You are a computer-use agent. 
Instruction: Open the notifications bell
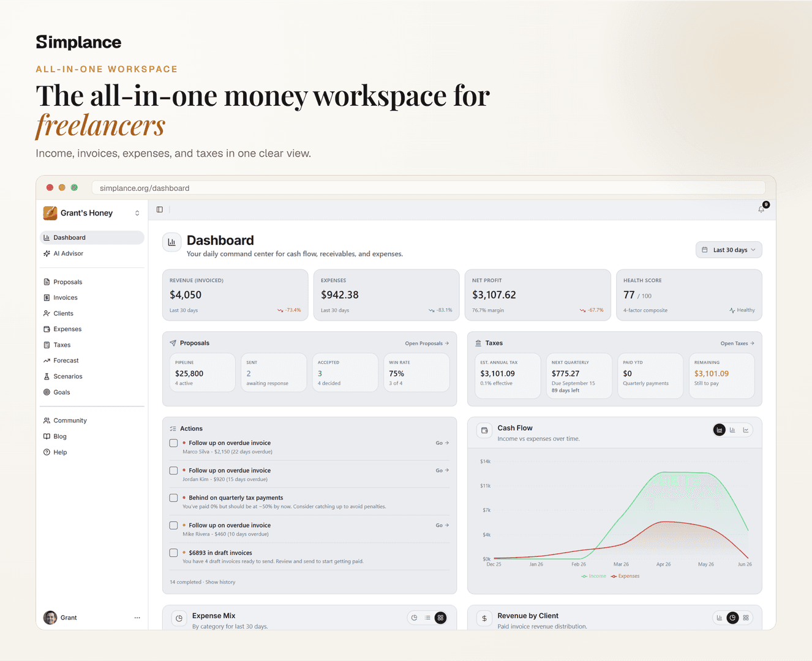pos(761,209)
